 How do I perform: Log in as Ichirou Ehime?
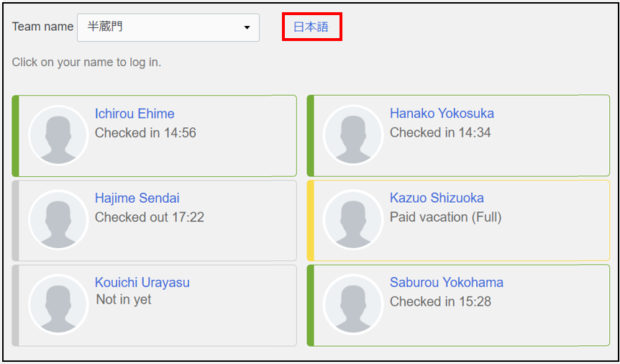[135, 114]
